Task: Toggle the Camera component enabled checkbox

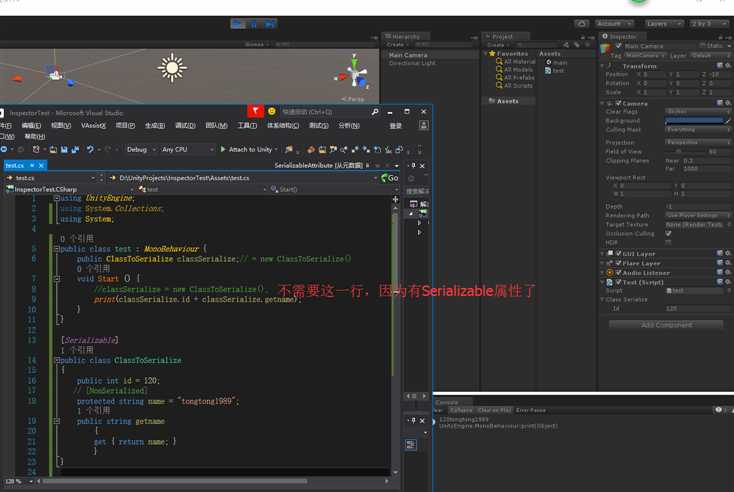Action: 618,103
